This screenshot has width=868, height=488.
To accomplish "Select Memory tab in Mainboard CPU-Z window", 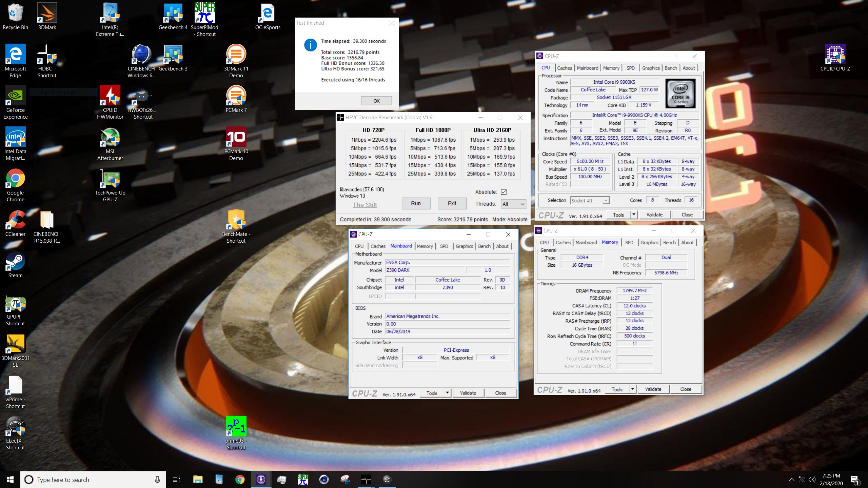I will pyautogui.click(x=425, y=246).
